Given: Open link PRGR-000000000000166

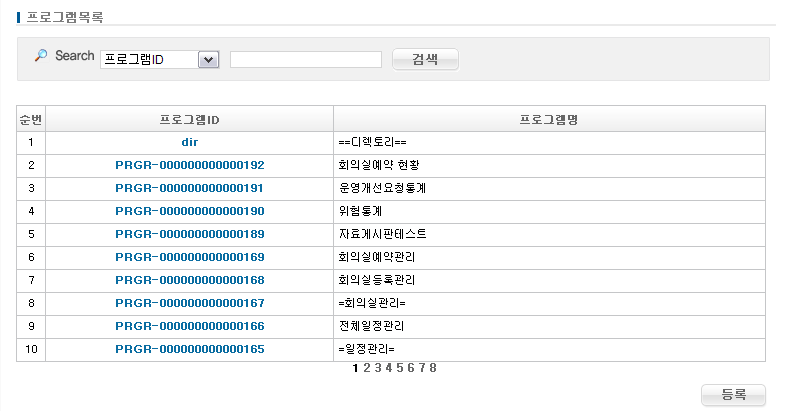Looking at the screenshot, I should click(189, 326).
